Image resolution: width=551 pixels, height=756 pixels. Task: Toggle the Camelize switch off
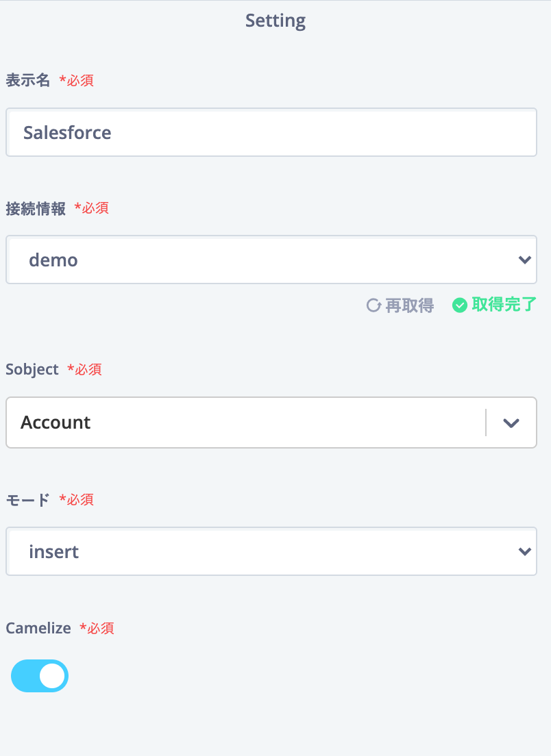pyautogui.click(x=40, y=676)
